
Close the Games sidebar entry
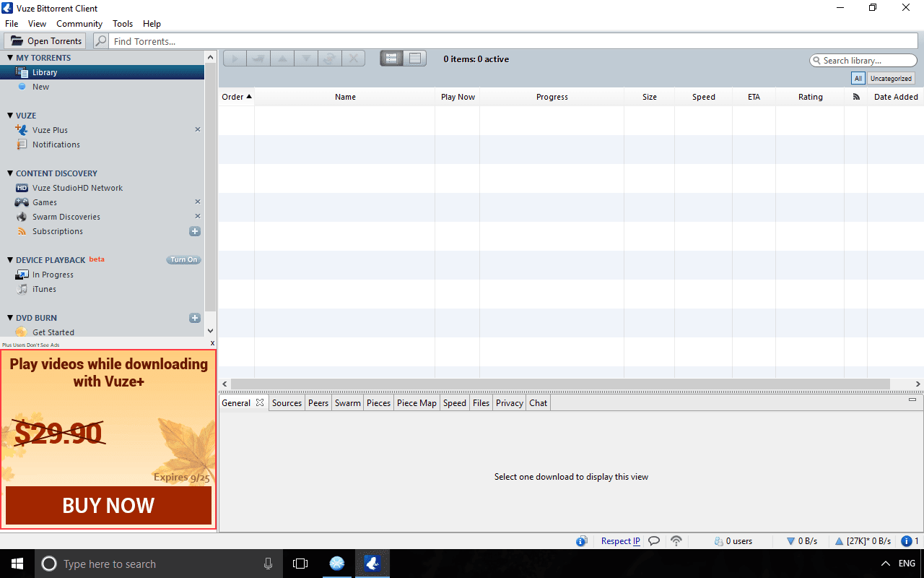pyautogui.click(x=198, y=202)
